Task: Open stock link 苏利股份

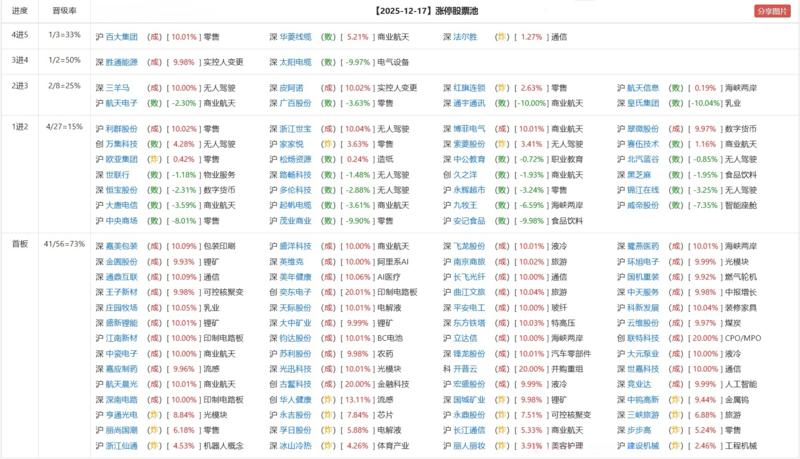Action: (295, 353)
